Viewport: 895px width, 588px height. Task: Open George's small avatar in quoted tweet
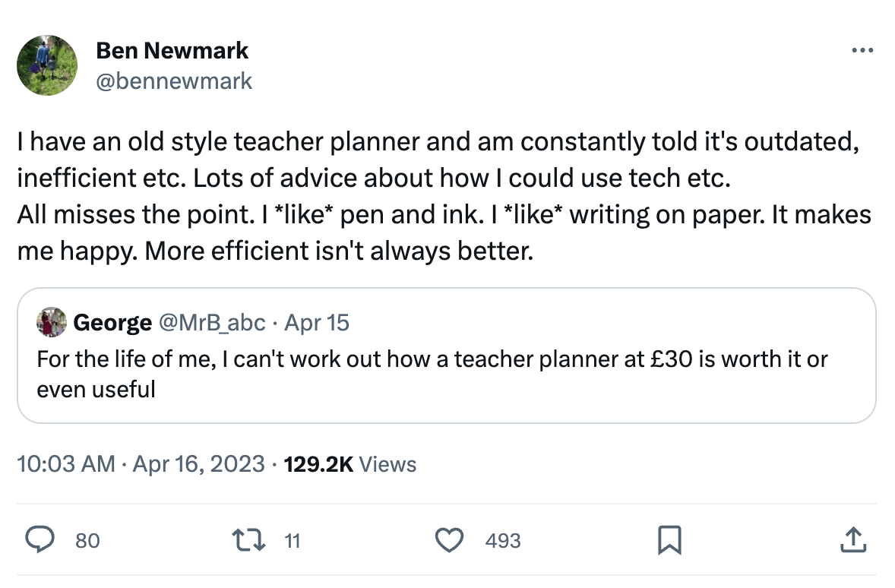[x=50, y=322]
